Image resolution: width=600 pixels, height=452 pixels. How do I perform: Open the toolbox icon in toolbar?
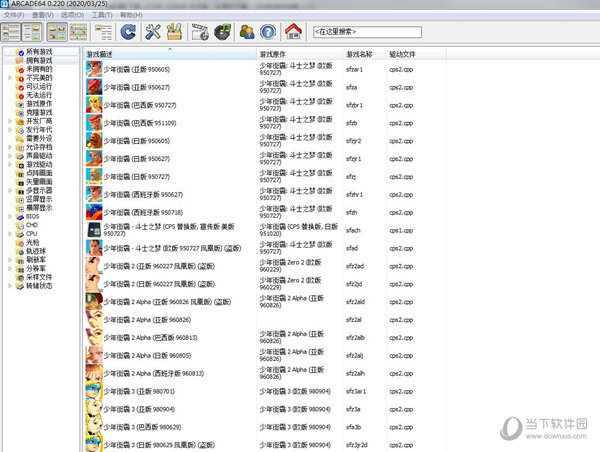(x=174, y=32)
